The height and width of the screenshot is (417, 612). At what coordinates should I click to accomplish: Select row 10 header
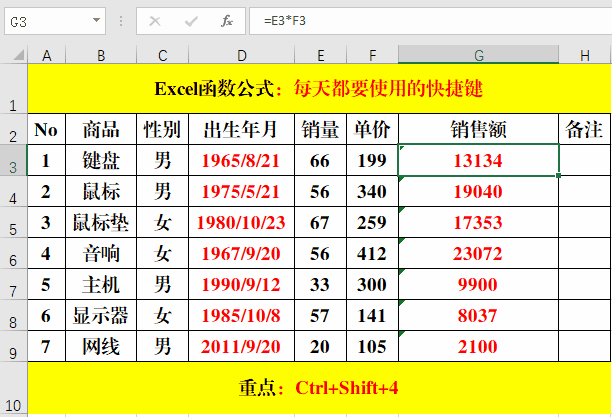click(13, 388)
